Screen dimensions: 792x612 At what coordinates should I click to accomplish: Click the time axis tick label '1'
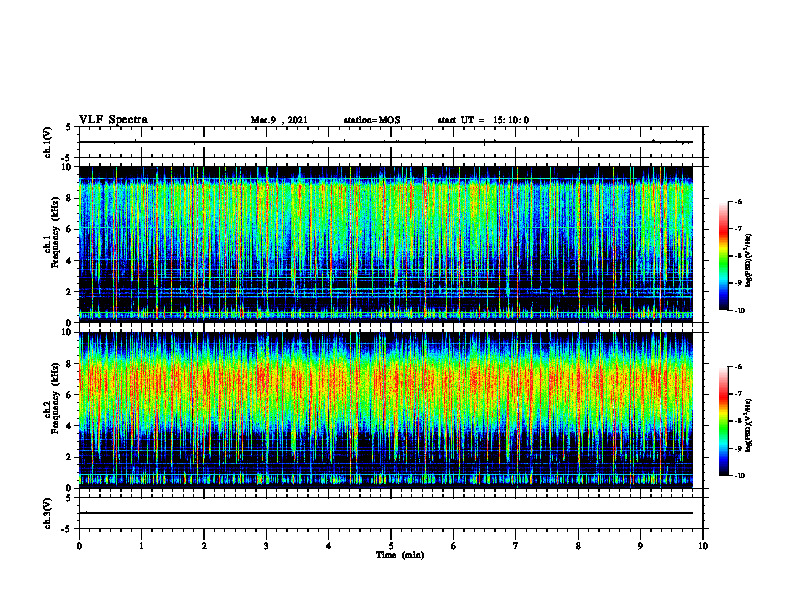tap(141, 546)
